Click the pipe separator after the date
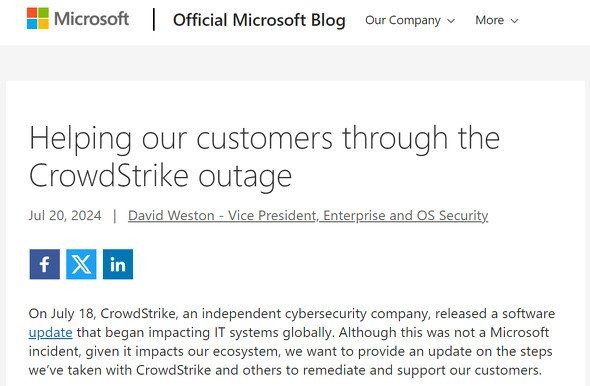 coord(115,216)
